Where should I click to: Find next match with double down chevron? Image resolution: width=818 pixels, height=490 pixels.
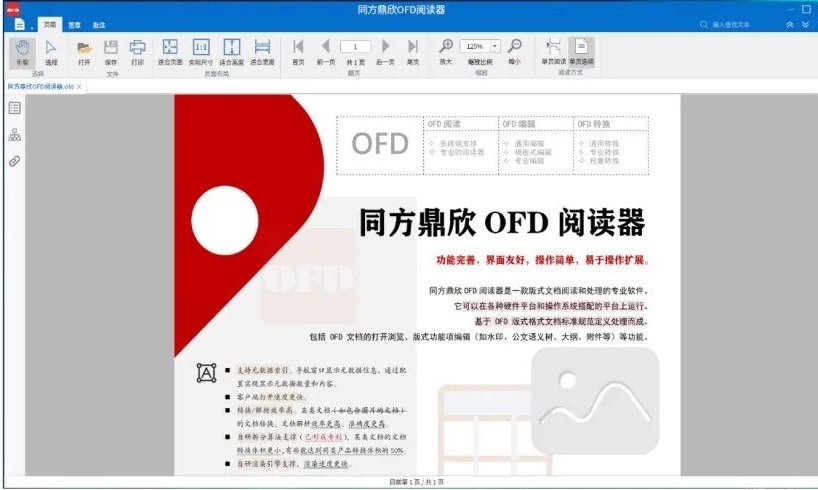point(805,25)
